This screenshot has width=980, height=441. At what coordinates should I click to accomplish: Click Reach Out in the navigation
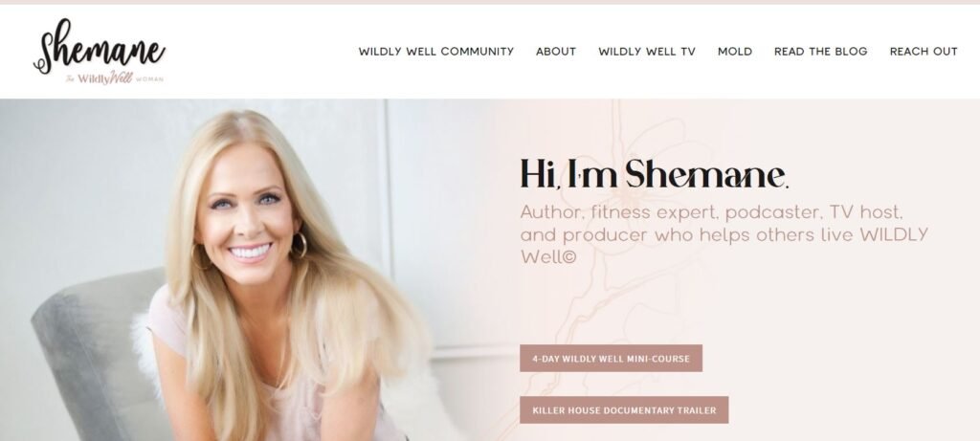pos(924,52)
